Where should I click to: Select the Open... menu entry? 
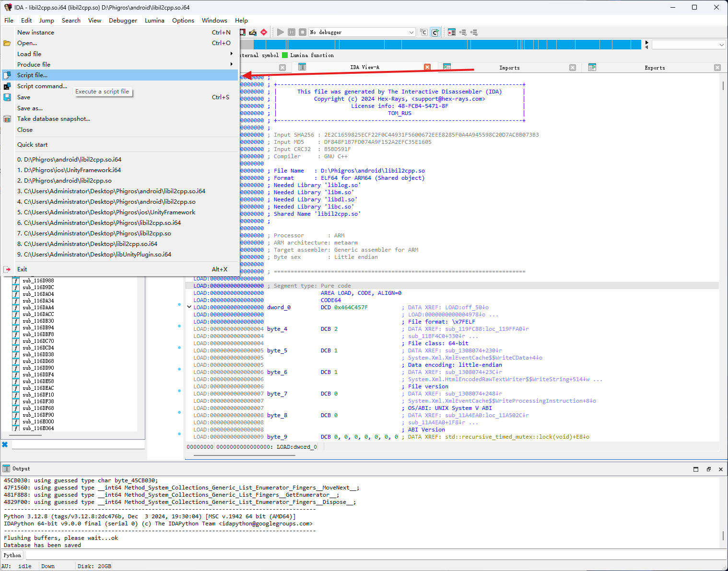tap(120, 43)
